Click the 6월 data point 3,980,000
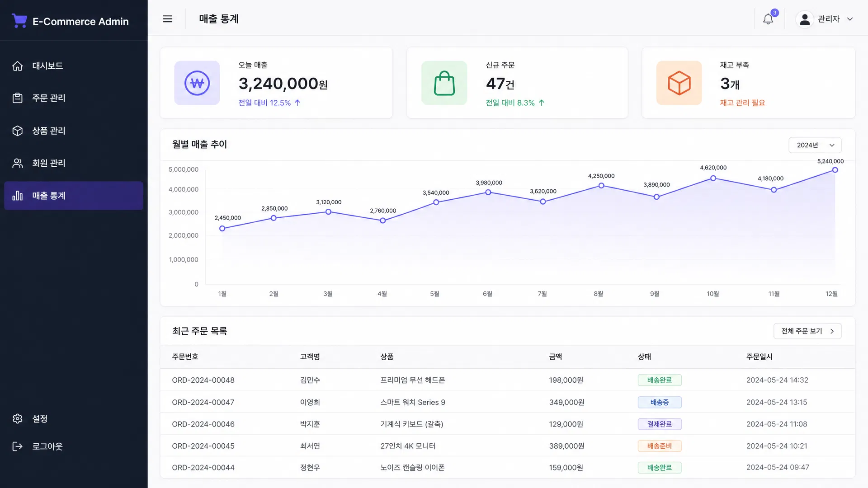Image resolution: width=868 pixels, height=488 pixels. (488, 192)
